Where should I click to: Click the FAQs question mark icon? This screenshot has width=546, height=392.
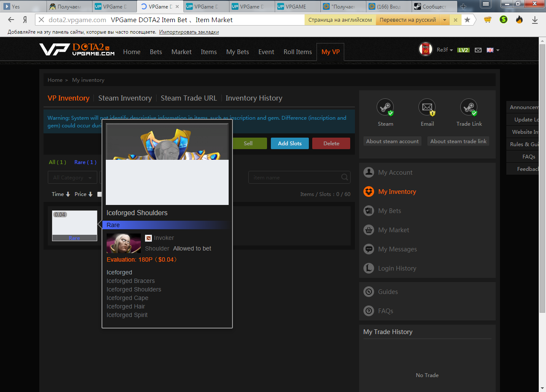369,311
